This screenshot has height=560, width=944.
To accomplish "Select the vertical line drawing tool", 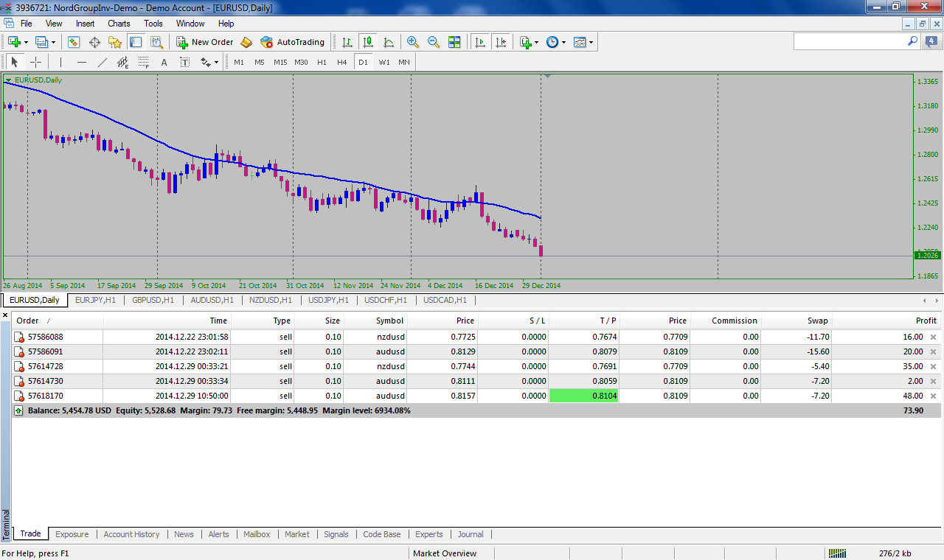I will [61, 62].
